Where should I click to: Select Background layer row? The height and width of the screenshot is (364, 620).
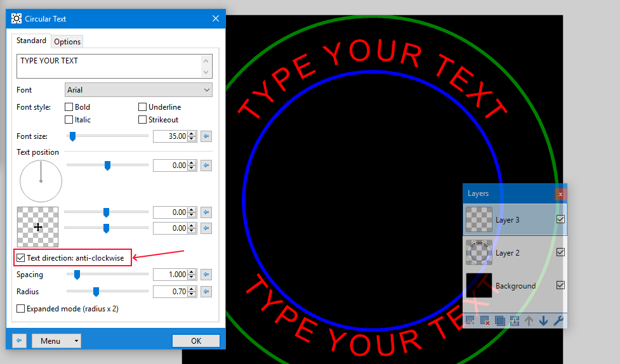point(515,285)
